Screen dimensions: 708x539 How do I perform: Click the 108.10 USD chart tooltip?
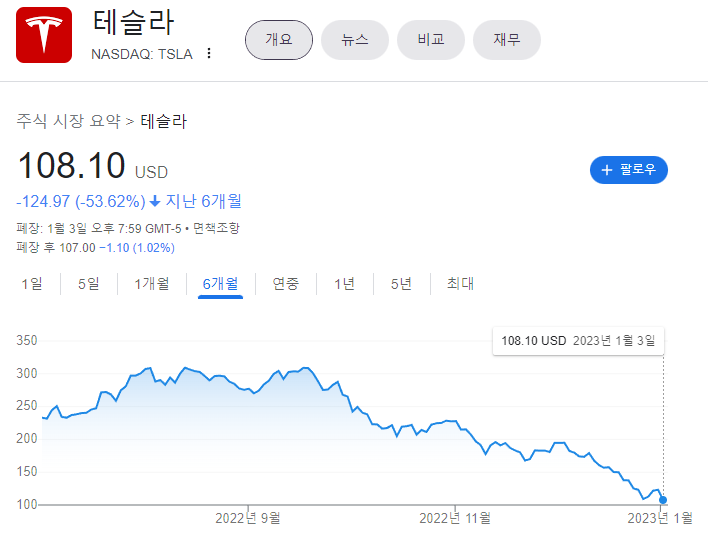pyautogui.click(x=578, y=341)
